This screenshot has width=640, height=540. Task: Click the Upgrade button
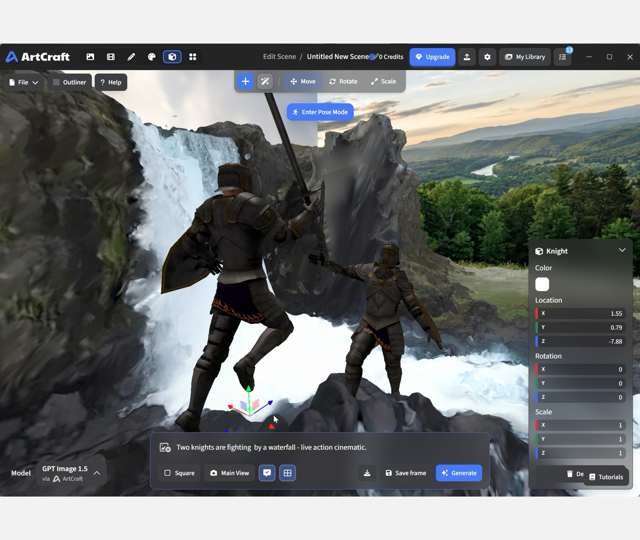(x=432, y=57)
